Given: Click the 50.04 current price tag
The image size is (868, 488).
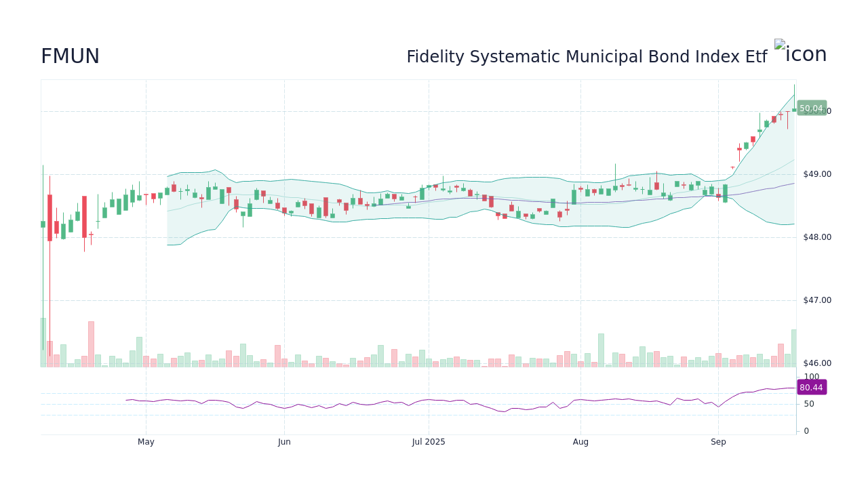Looking at the screenshot, I should (x=812, y=108).
